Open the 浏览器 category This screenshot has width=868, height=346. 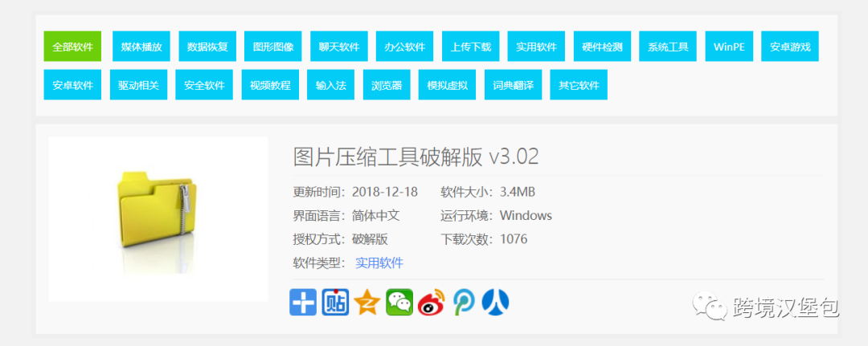click(x=387, y=85)
